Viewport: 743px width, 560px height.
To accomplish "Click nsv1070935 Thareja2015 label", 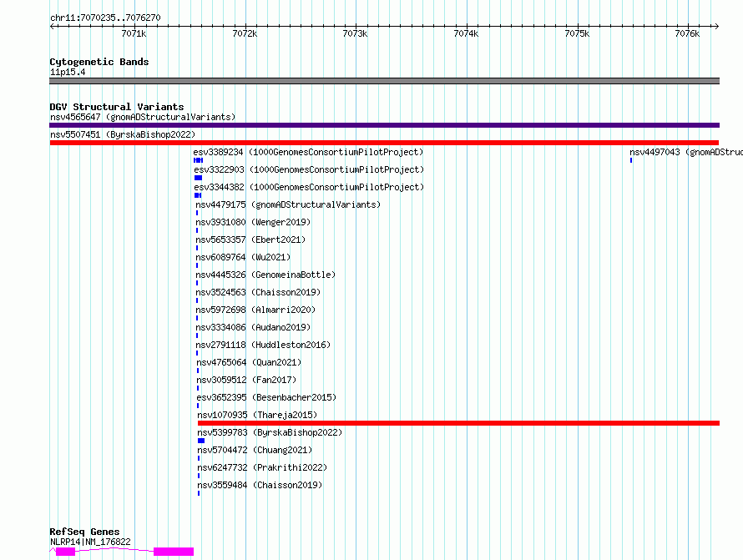I will click(257, 415).
